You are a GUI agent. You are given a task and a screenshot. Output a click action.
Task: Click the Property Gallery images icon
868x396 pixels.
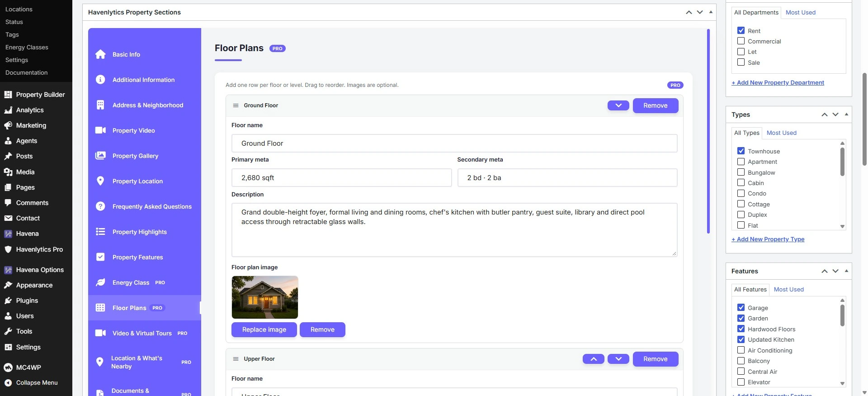point(100,156)
